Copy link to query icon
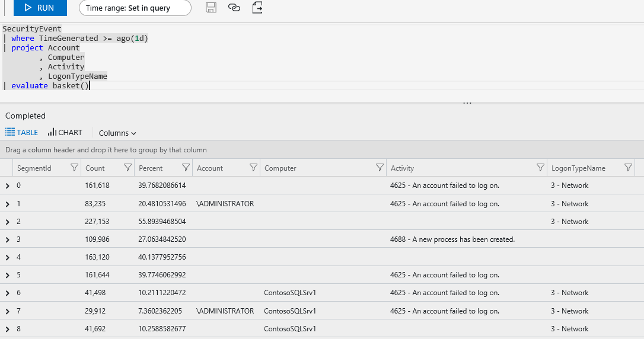 pos(234,7)
